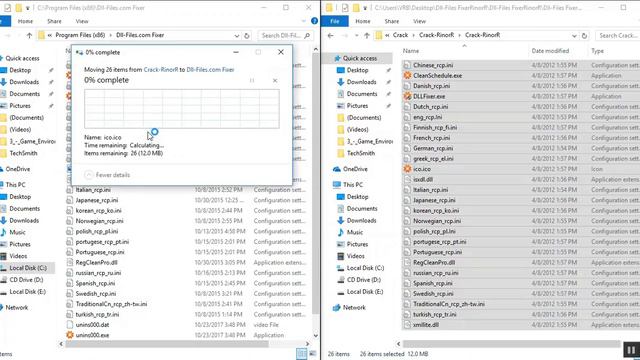
Task: Open address history dropdown in left window
Action: [x=237, y=36]
